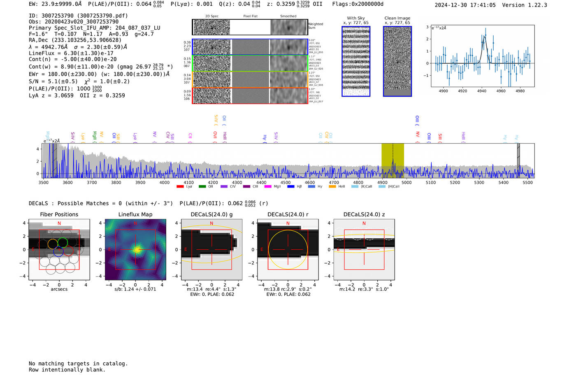Click the gray hatched band near 5460 Å
This screenshot has height=392, width=576.
pyautogui.click(x=518, y=160)
